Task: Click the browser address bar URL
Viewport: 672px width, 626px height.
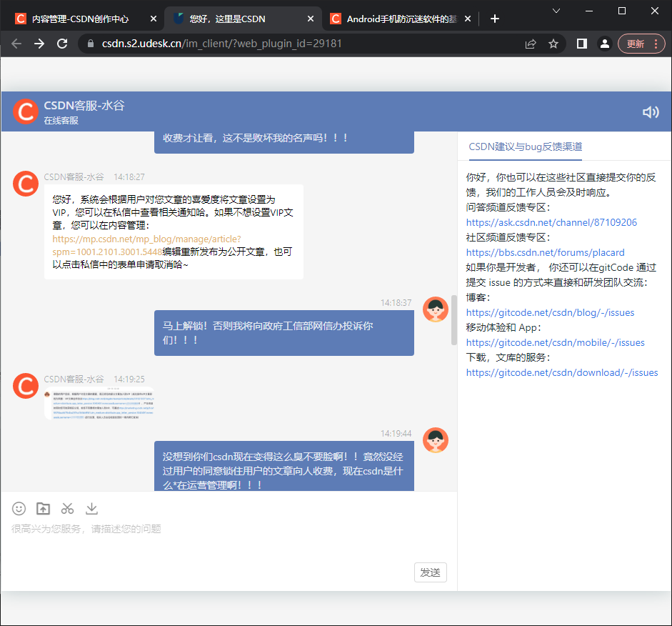Action: click(221, 44)
